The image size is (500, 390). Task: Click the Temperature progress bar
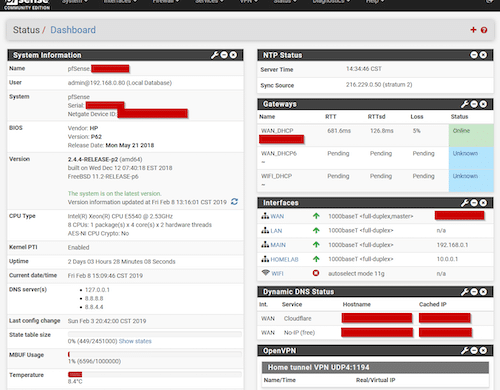click(155, 374)
